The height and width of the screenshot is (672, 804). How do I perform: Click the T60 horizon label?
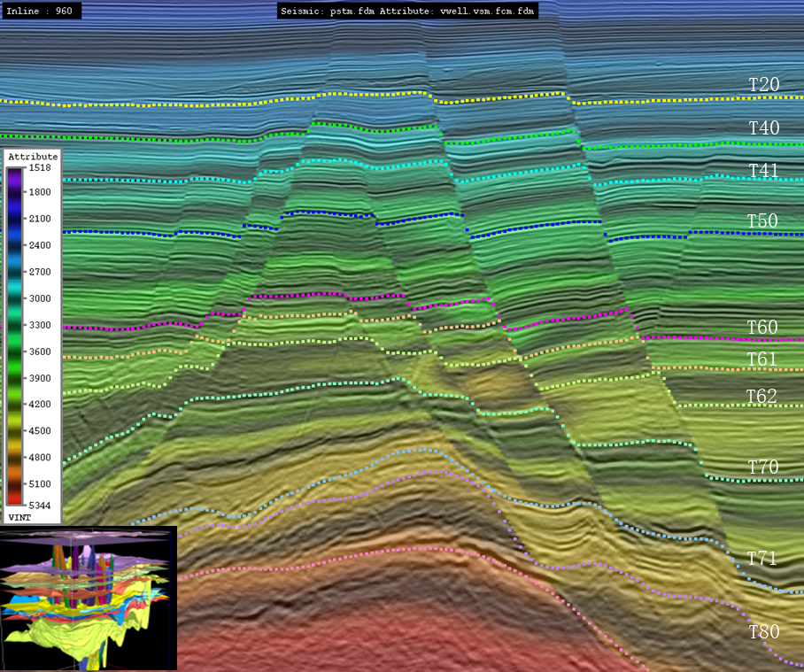click(x=761, y=328)
